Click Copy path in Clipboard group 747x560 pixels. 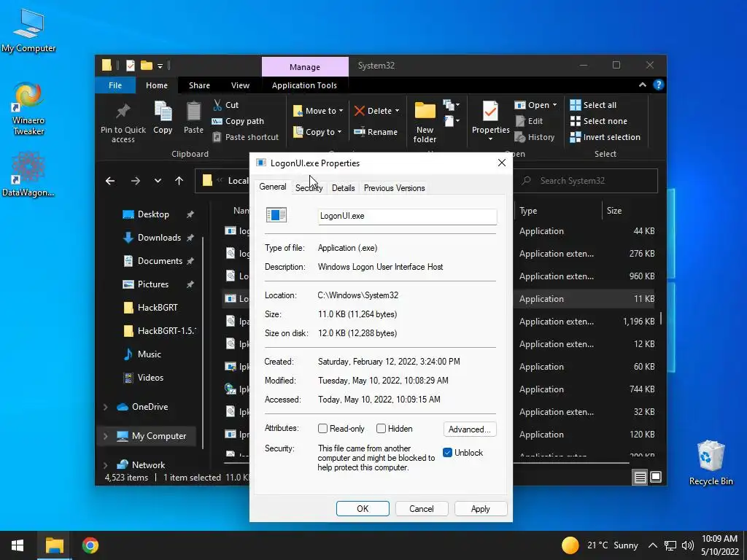[238, 121]
